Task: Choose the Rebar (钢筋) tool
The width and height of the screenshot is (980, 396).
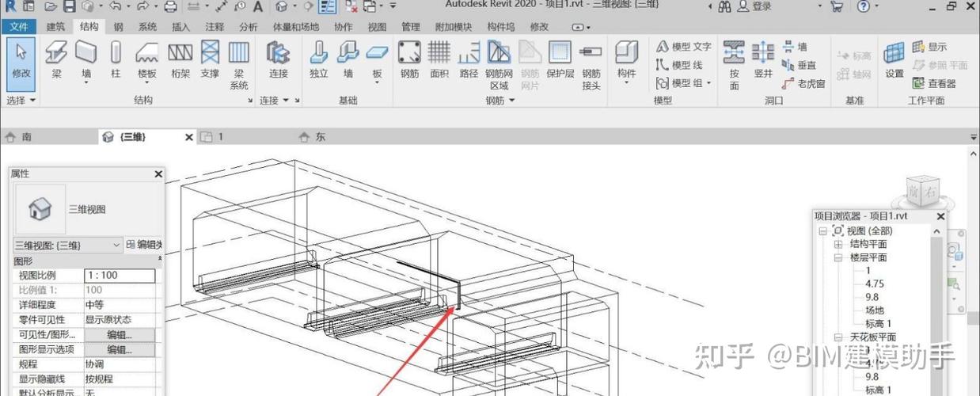Action: coord(408,60)
